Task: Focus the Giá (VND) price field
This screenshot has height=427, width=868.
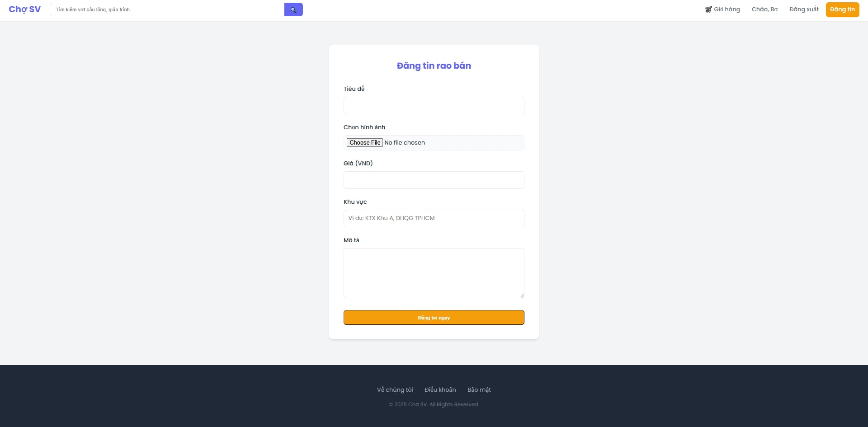Action: tap(434, 180)
